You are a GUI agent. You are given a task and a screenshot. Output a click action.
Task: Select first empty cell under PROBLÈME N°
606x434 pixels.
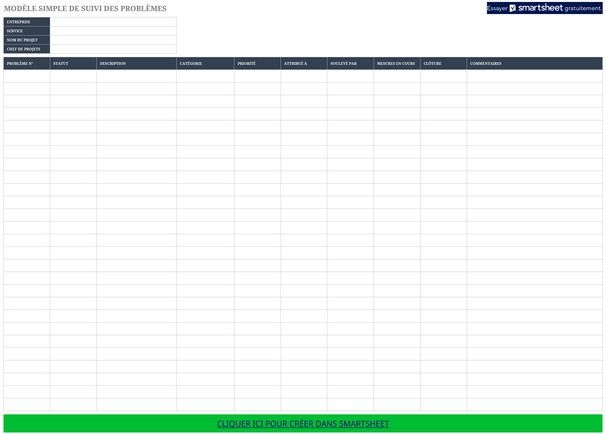click(27, 76)
